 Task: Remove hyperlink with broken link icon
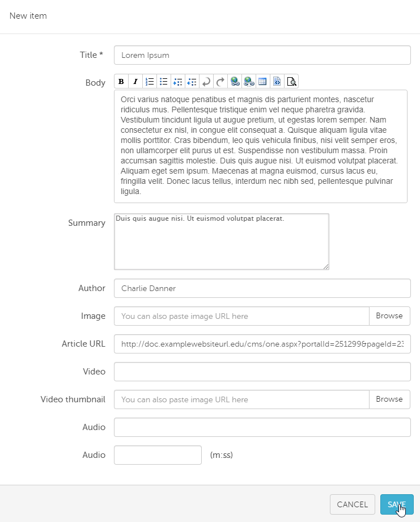pyautogui.click(x=249, y=82)
